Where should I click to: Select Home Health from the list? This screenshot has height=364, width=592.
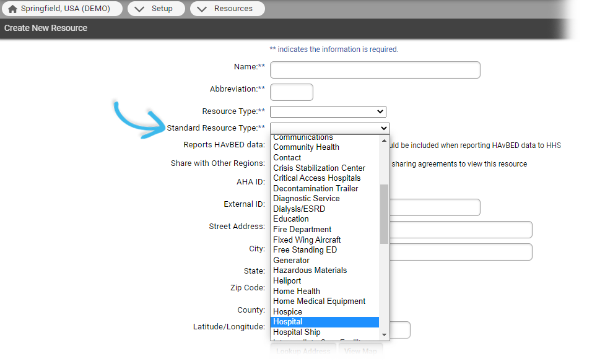tap(296, 291)
